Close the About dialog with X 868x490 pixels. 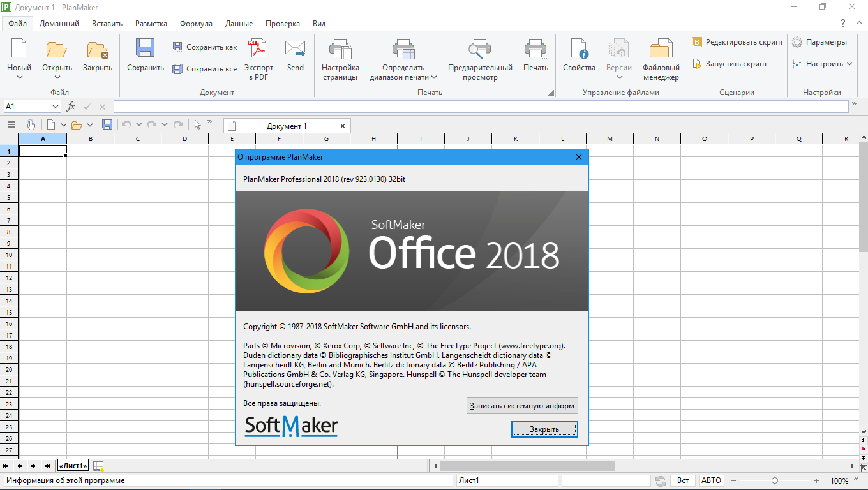point(579,156)
